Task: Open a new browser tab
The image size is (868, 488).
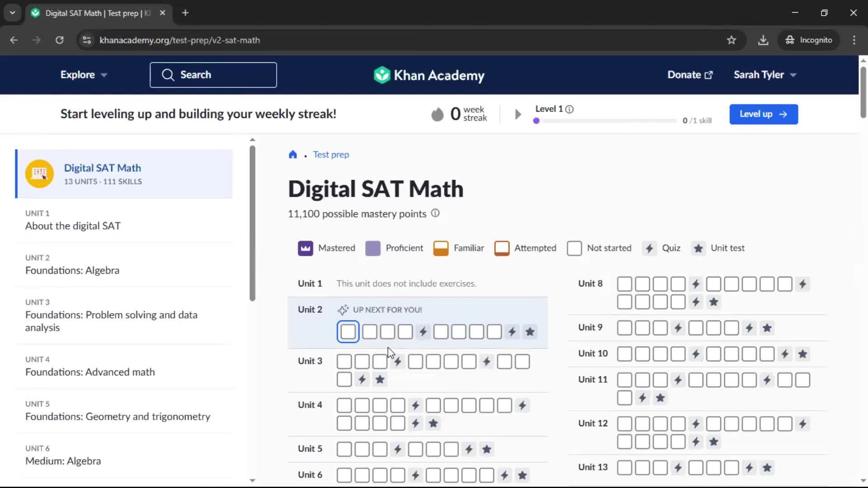Action: (x=185, y=13)
